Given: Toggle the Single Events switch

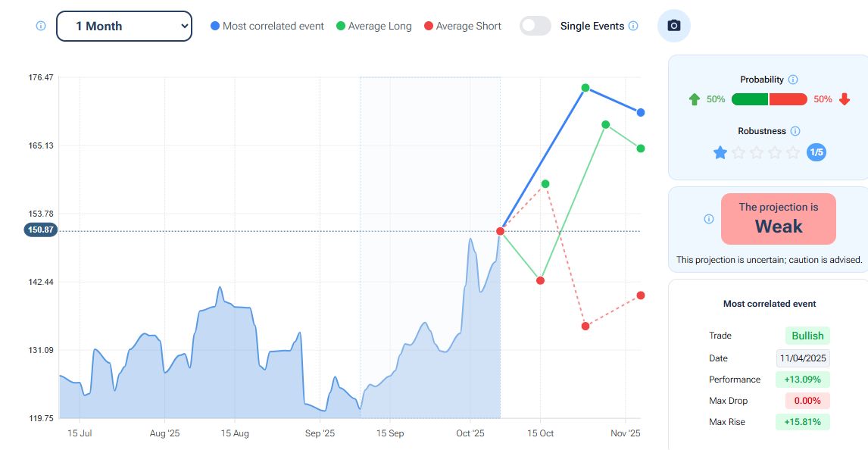Looking at the screenshot, I should click(x=535, y=26).
